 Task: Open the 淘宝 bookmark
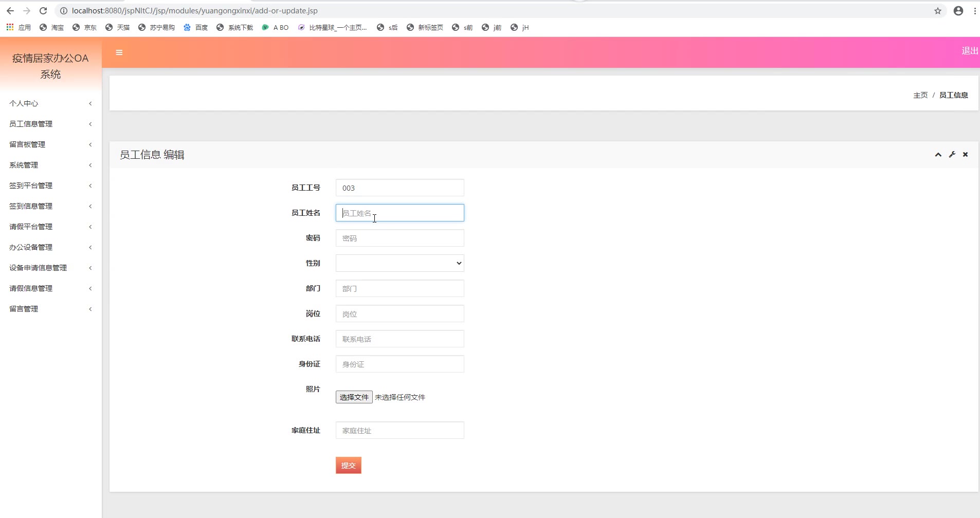tap(51, 27)
